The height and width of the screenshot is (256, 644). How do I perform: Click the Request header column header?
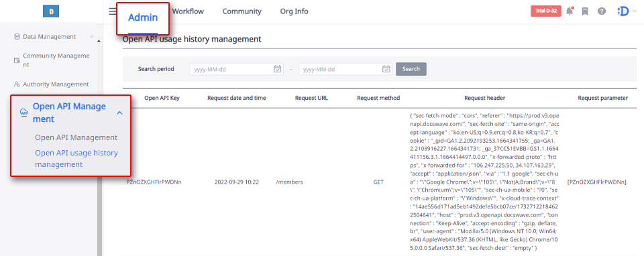[484, 98]
